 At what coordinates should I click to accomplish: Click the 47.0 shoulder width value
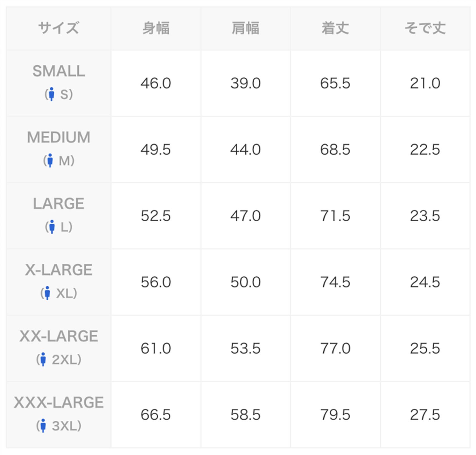[245, 216]
